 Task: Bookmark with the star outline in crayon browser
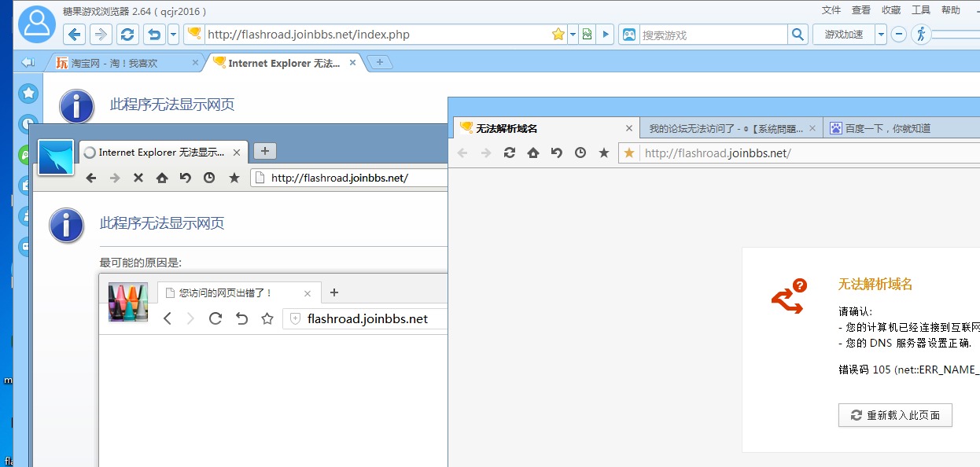267,318
